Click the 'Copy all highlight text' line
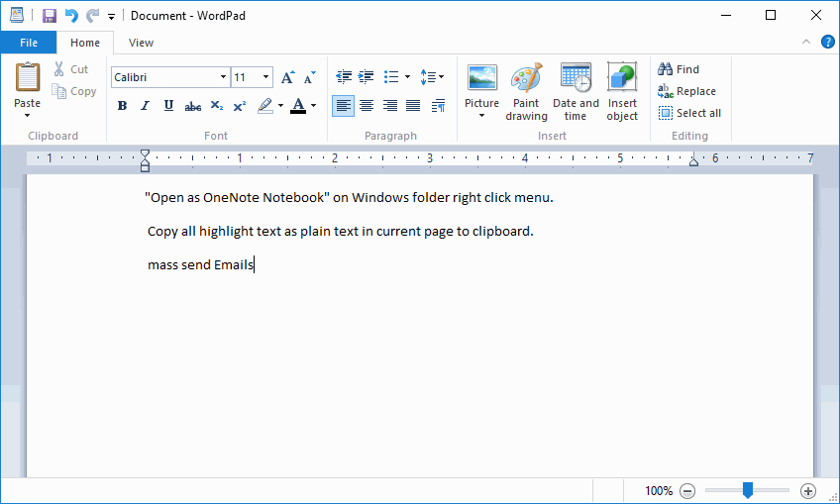 [x=340, y=232]
